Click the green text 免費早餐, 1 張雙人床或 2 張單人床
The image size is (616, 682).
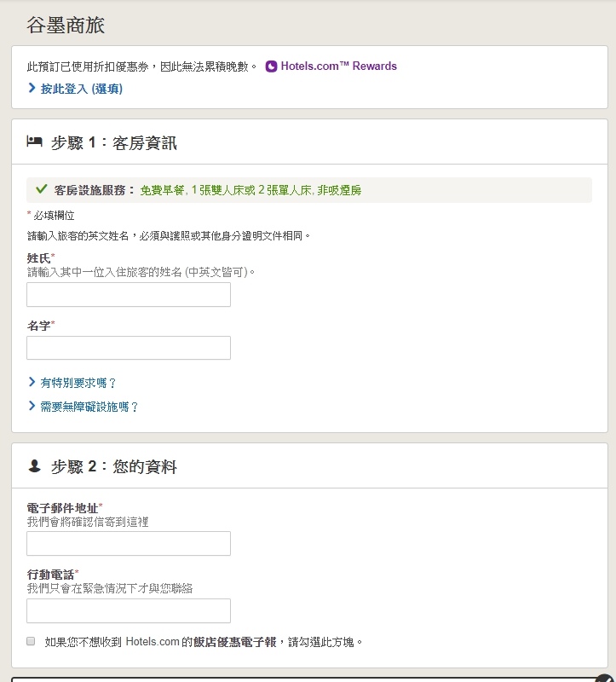pos(226,190)
